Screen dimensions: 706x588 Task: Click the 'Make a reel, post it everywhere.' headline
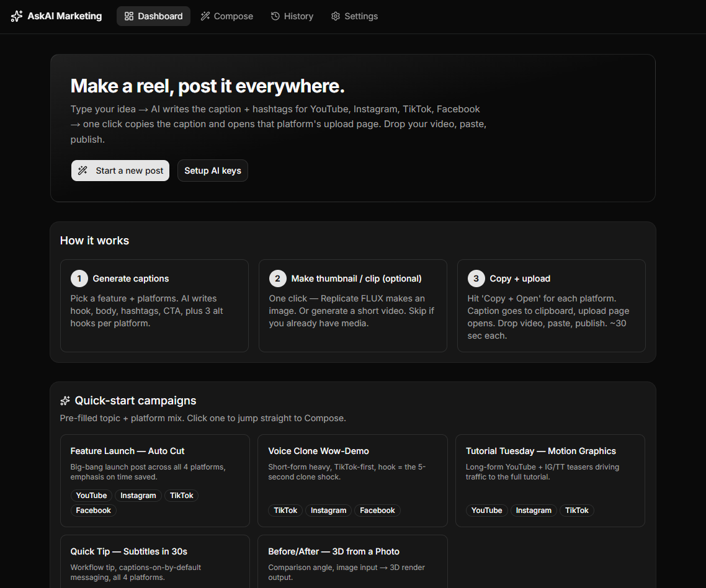208,86
